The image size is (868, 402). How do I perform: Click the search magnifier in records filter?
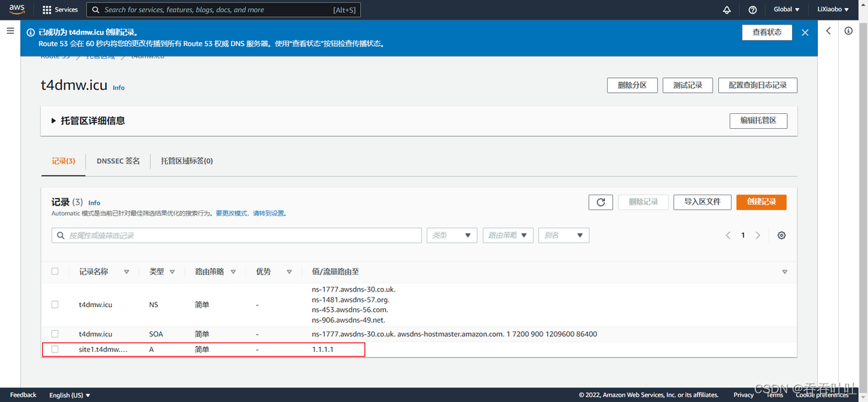[x=61, y=235]
